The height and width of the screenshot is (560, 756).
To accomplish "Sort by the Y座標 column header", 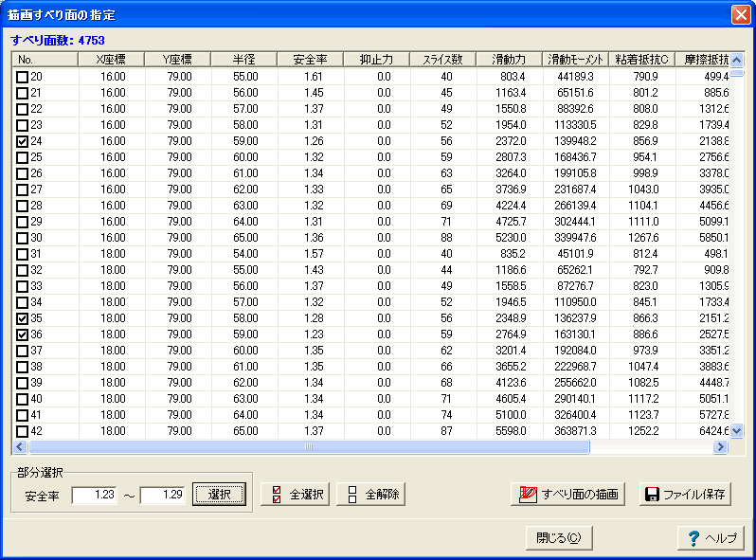I will click(177, 60).
